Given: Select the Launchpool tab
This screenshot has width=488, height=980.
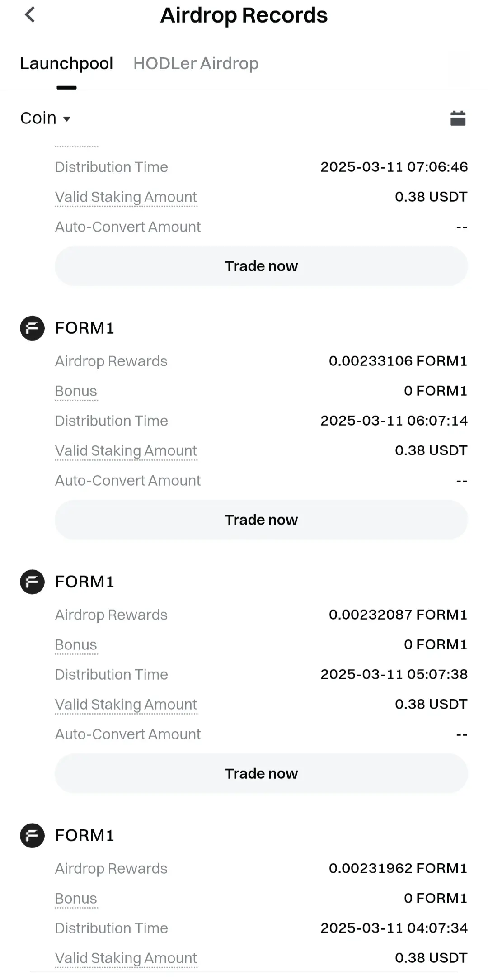Looking at the screenshot, I should coord(66,63).
